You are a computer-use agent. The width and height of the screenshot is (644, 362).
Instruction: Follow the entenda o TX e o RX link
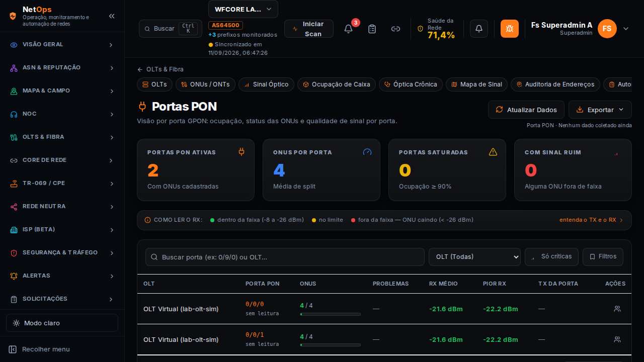[591, 220]
